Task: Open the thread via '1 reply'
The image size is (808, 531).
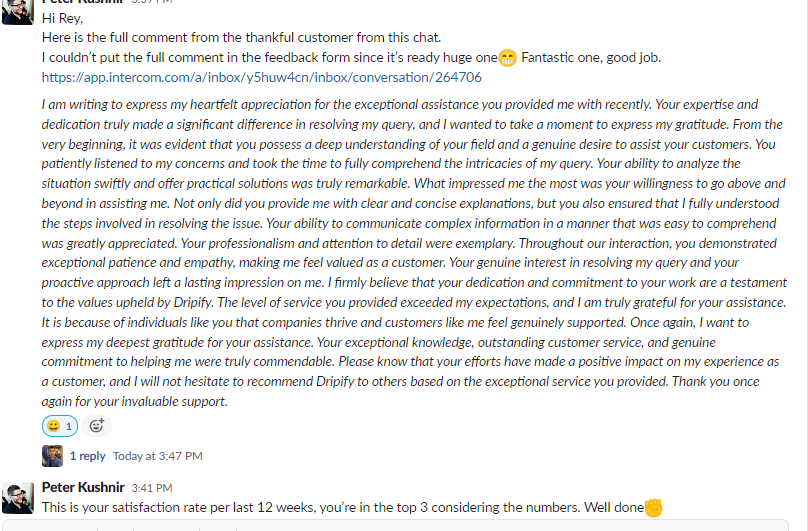Action: (x=87, y=456)
